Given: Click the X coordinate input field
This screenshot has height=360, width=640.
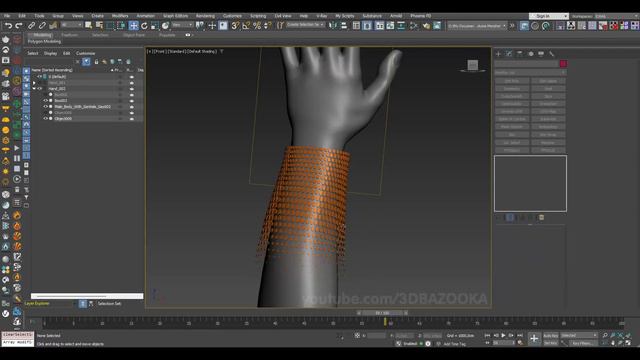Looking at the screenshot, I should [376, 336].
